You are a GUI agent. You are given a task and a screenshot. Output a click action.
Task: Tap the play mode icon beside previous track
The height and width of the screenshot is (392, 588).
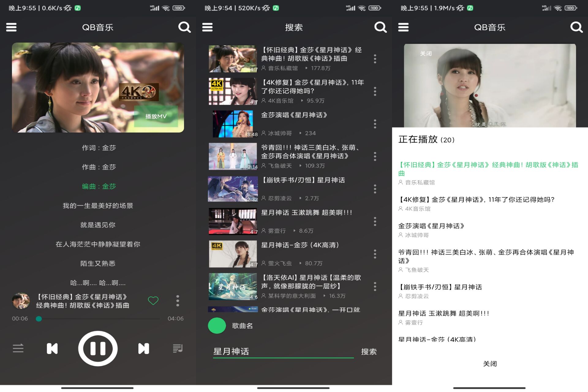point(18,348)
